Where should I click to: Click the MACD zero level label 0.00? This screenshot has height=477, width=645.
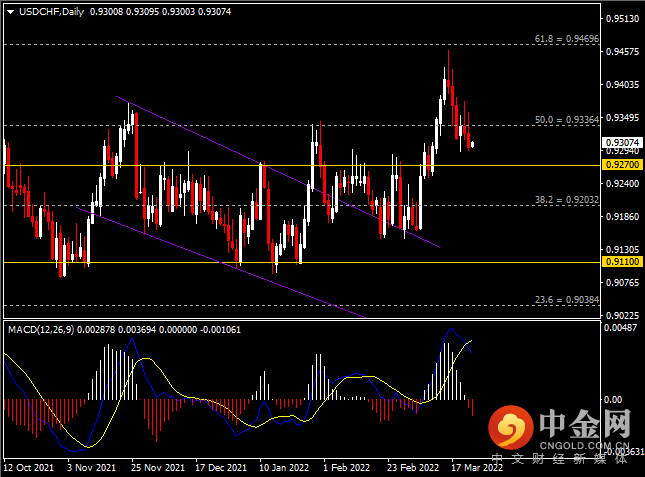click(613, 399)
